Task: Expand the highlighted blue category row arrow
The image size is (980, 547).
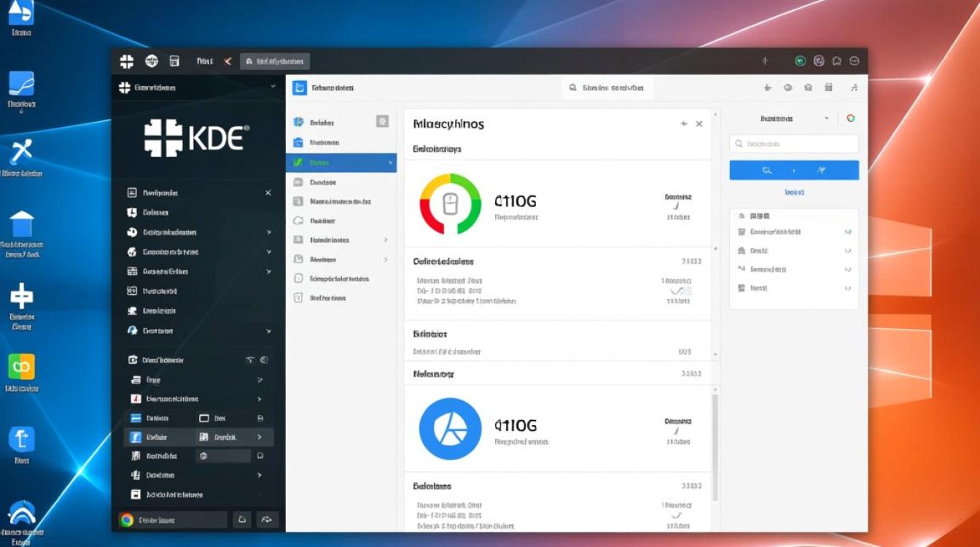Action: [x=390, y=163]
